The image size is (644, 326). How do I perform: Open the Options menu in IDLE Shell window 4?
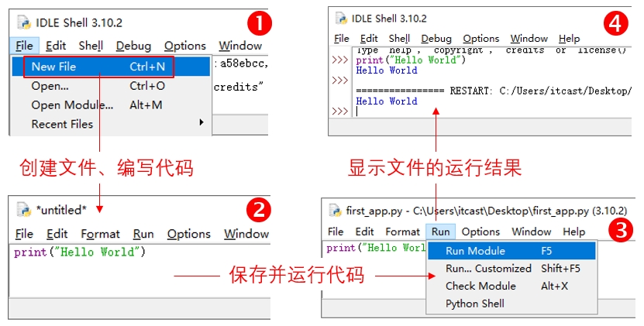click(x=481, y=38)
